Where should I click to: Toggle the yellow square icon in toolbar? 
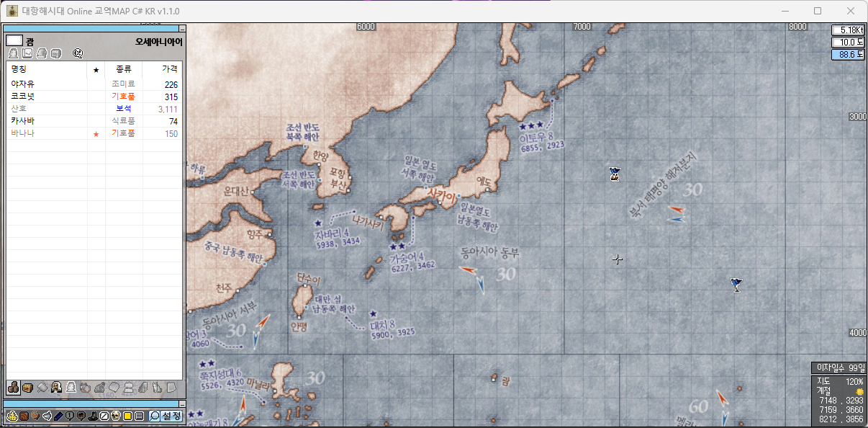(127, 416)
